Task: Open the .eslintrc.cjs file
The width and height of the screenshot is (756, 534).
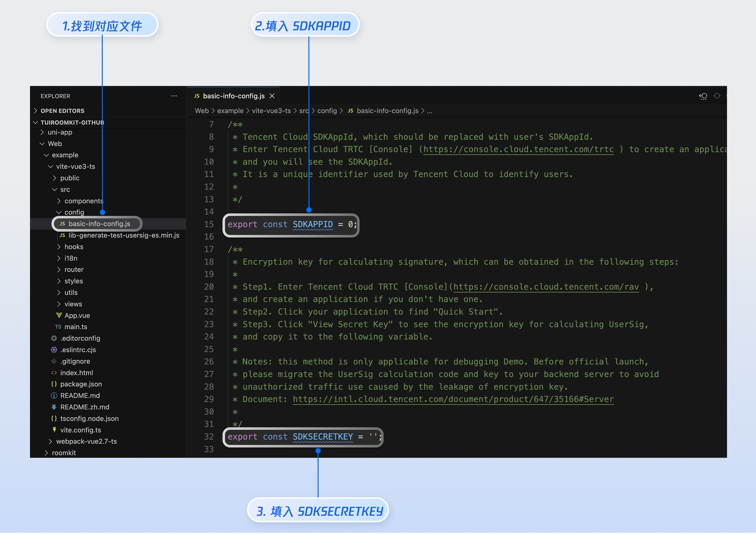Action: pyautogui.click(x=78, y=350)
